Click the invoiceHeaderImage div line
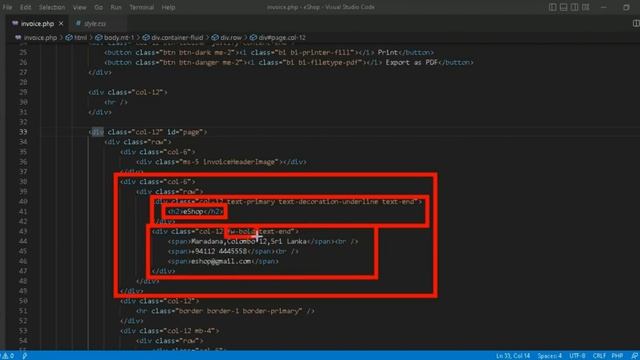This screenshot has width=640, height=360. pos(221,162)
